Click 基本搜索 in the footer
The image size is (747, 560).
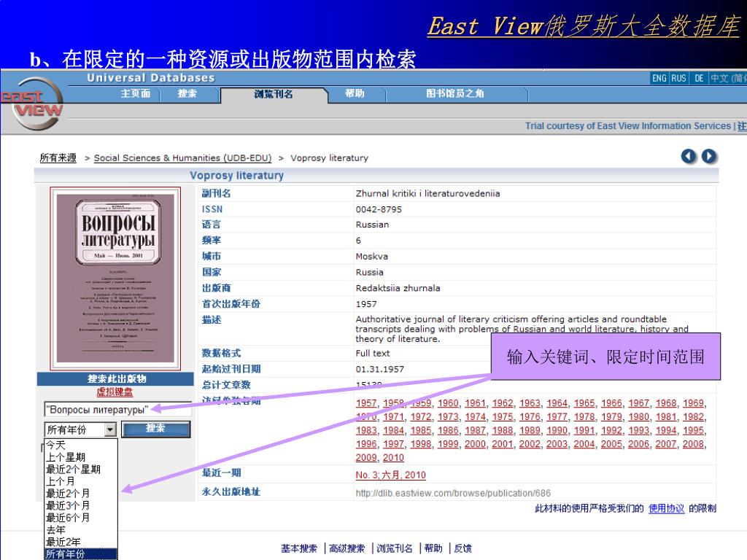(x=299, y=548)
